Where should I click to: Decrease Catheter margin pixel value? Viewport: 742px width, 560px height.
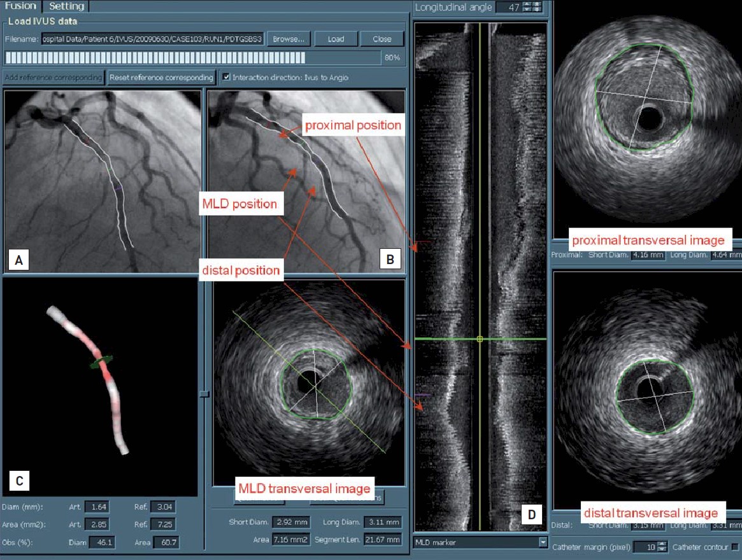tap(662, 550)
